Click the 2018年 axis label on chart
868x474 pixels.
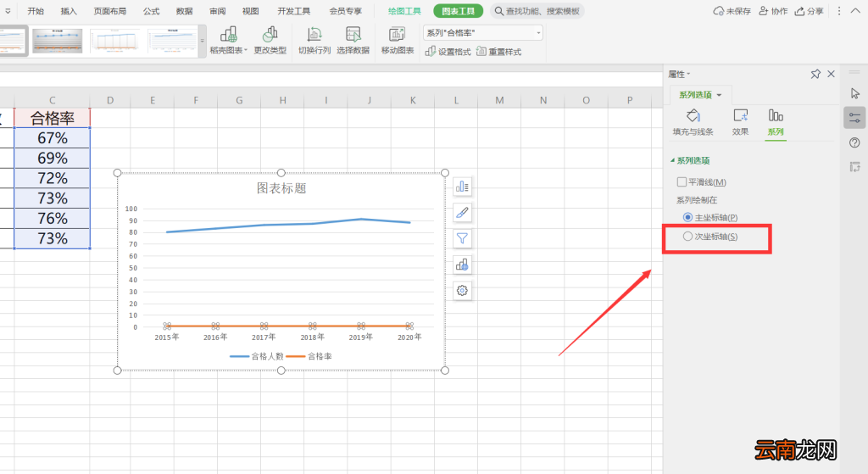[x=312, y=337]
